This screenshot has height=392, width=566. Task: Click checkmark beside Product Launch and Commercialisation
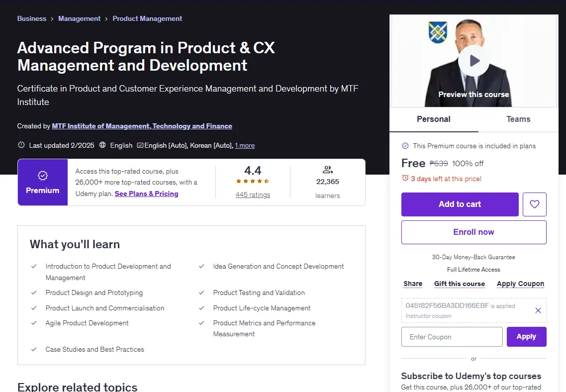pyautogui.click(x=34, y=308)
